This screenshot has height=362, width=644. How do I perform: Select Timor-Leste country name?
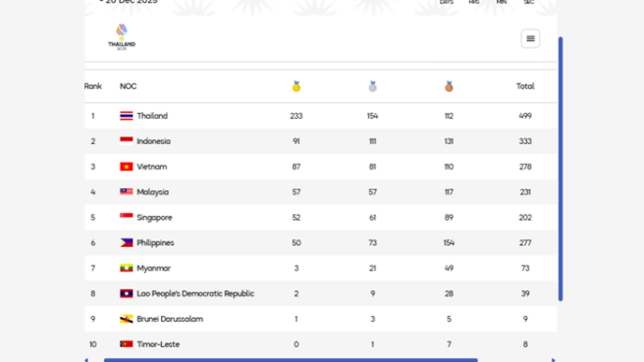[x=158, y=344]
